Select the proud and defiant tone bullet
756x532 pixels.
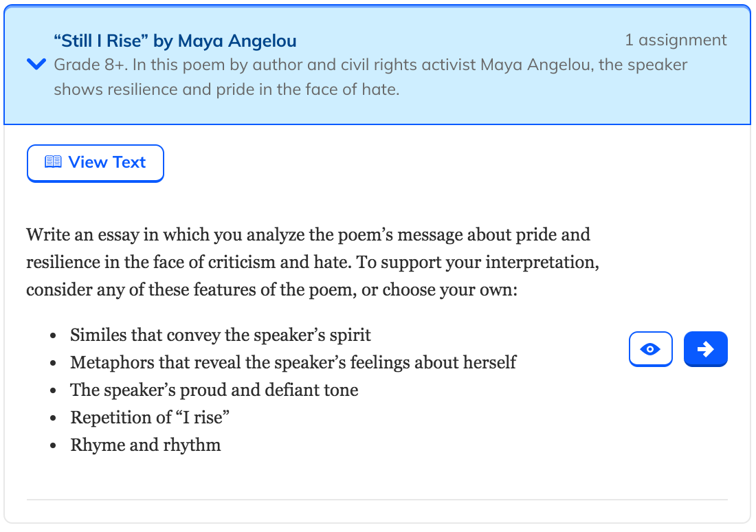coord(214,390)
